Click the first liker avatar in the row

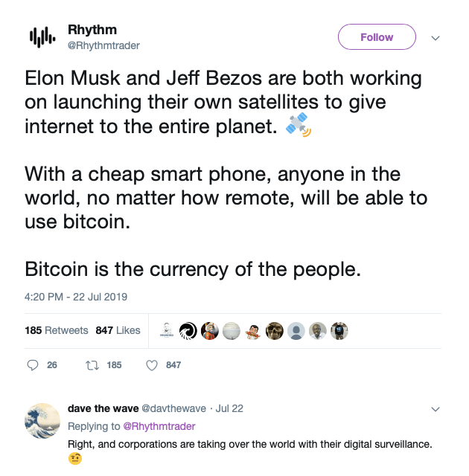(x=167, y=331)
